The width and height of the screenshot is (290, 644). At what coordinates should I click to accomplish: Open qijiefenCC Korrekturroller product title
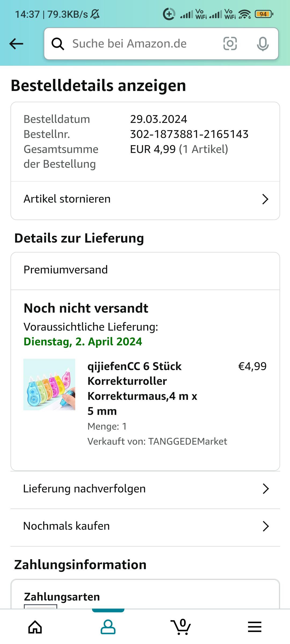[142, 389]
